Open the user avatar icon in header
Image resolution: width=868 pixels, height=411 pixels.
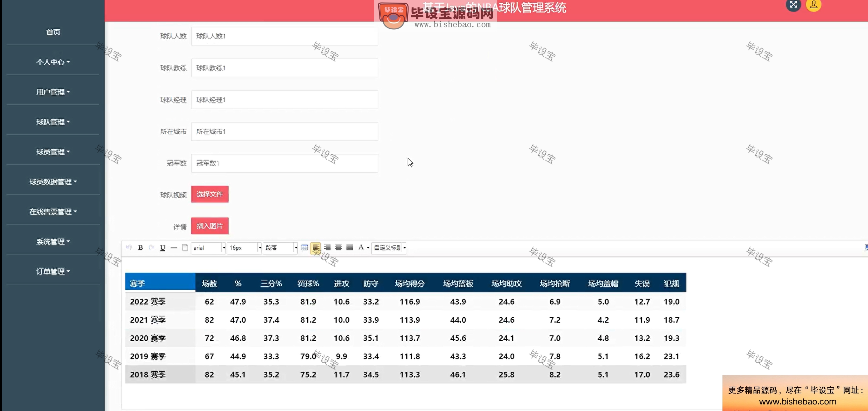[x=813, y=5]
